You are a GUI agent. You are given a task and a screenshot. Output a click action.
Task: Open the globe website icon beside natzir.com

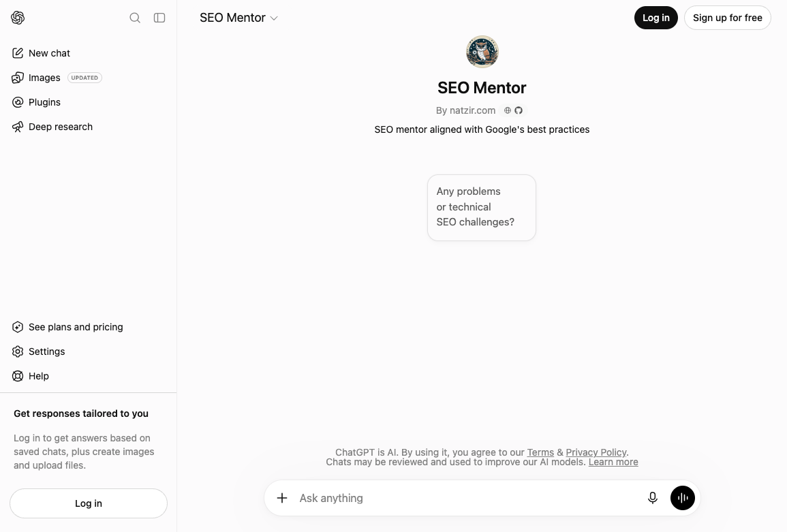508,110
